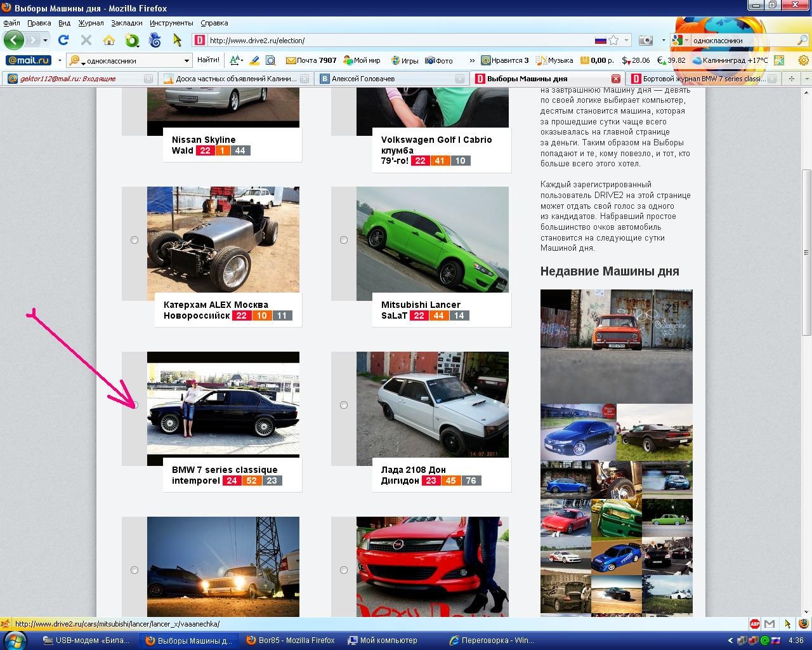Screen dimensions: 812x650
Task: Click the text size A icon on Mail.ru toolbar
Action: tap(235, 60)
